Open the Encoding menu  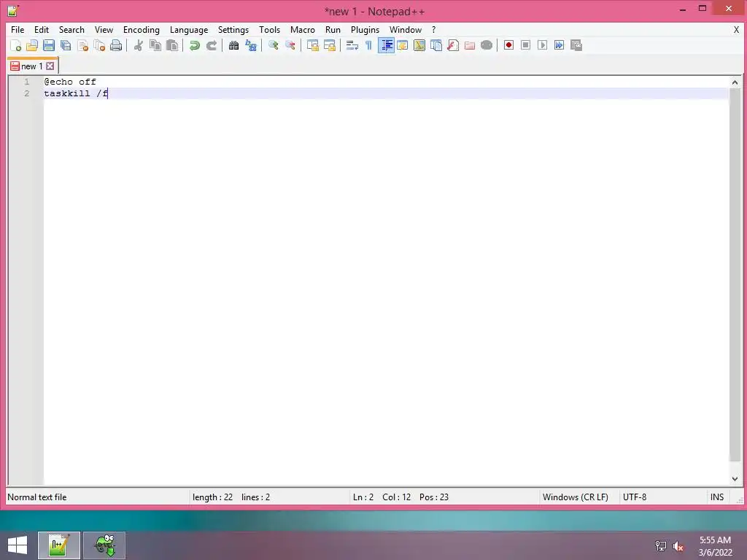click(x=142, y=29)
